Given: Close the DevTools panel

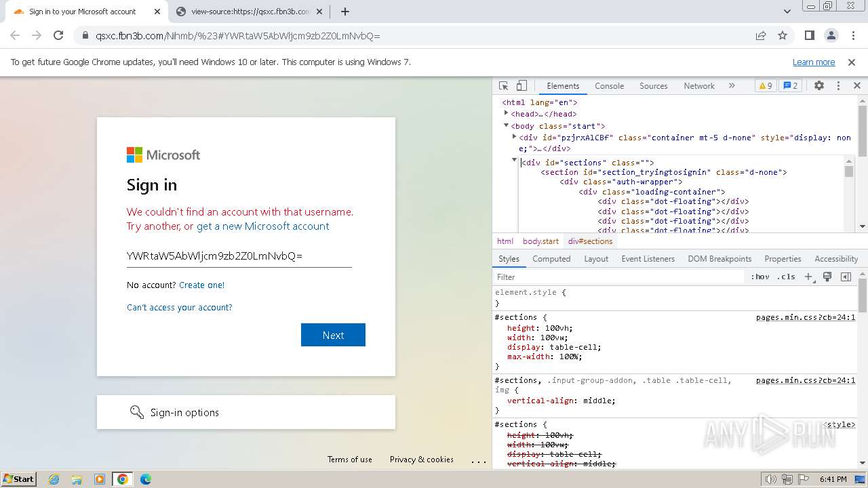Looking at the screenshot, I should [x=856, y=86].
